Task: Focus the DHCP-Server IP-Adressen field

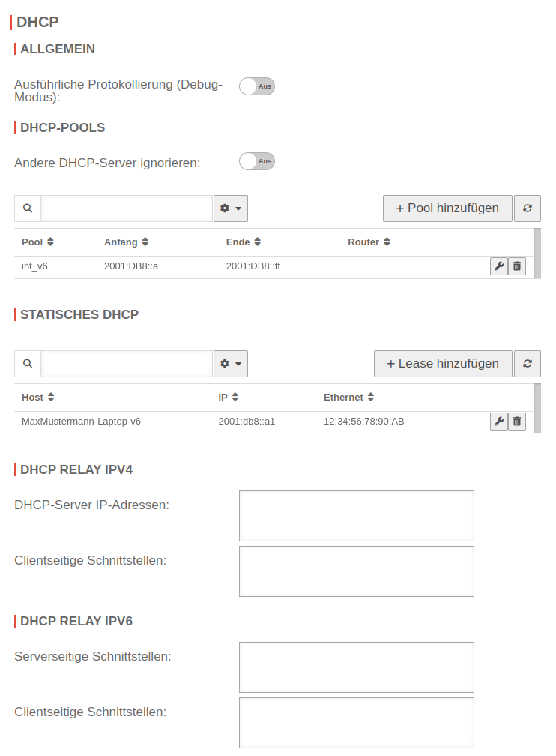Action: (x=356, y=516)
